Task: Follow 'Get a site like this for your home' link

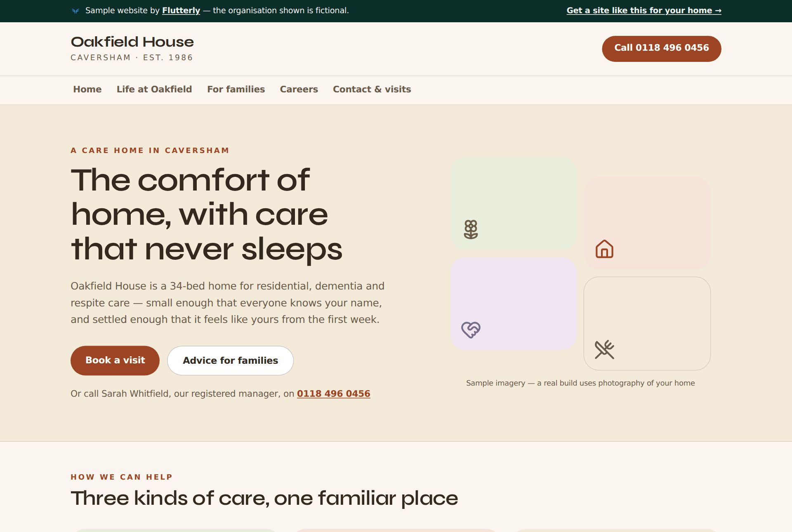Action: pyautogui.click(x=644, y=10)
